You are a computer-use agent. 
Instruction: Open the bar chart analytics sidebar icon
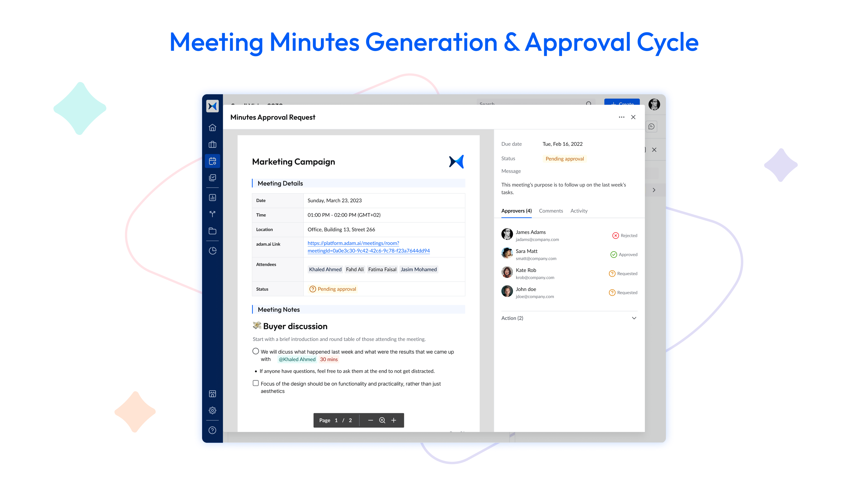(212, 198)
